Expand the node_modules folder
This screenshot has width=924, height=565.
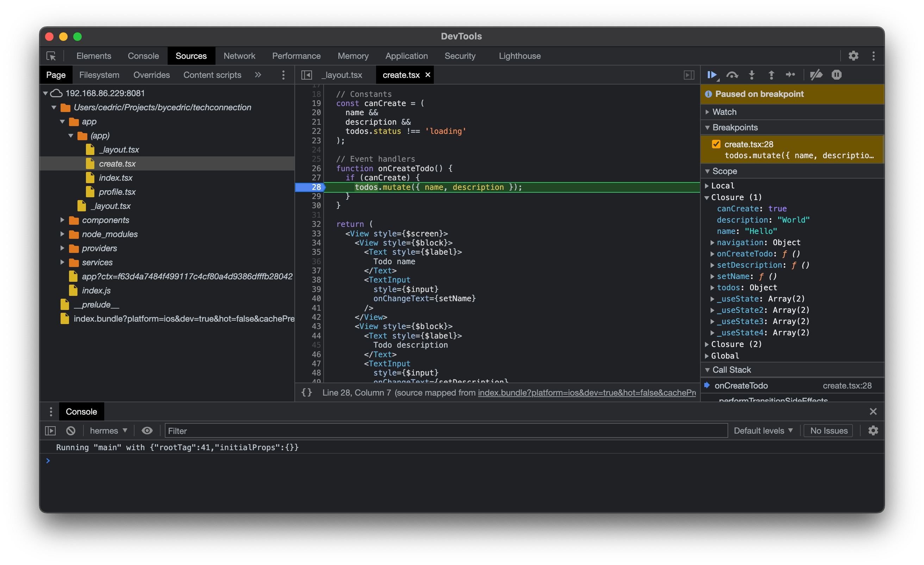(62, 234)
